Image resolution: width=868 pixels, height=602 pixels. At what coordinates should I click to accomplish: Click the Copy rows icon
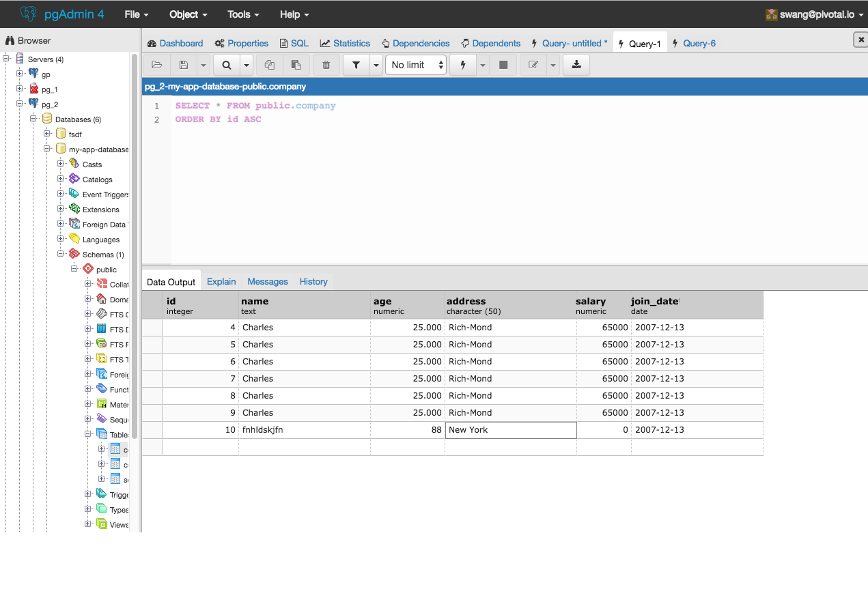click(x=270, y=65)
